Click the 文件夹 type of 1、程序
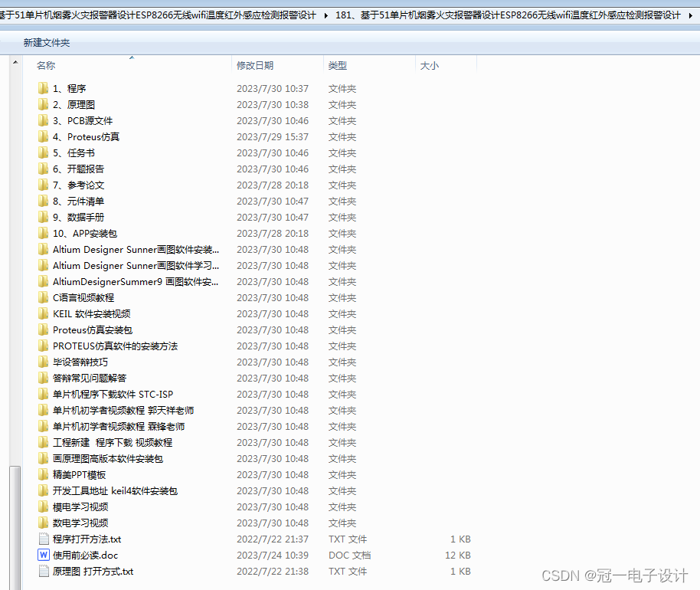Viewport: 700px width, 590px height. (x=342, y=89)
